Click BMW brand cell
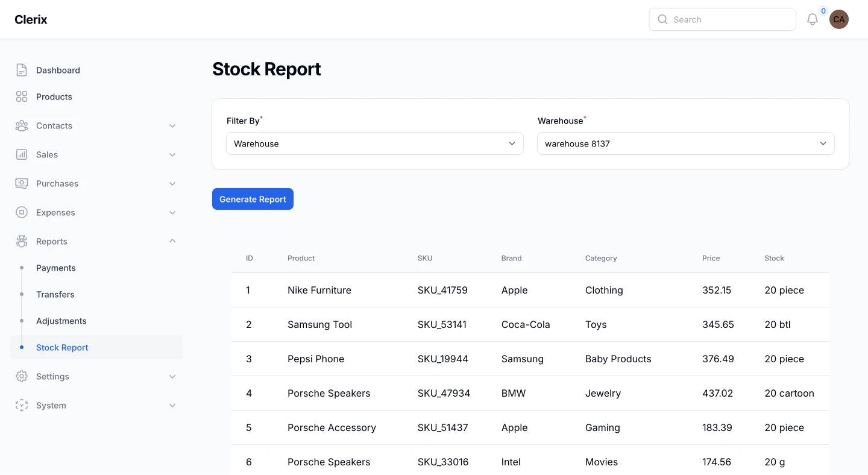Image resolution: width=868 pixels, height=475 pixels. coord(514,393)
